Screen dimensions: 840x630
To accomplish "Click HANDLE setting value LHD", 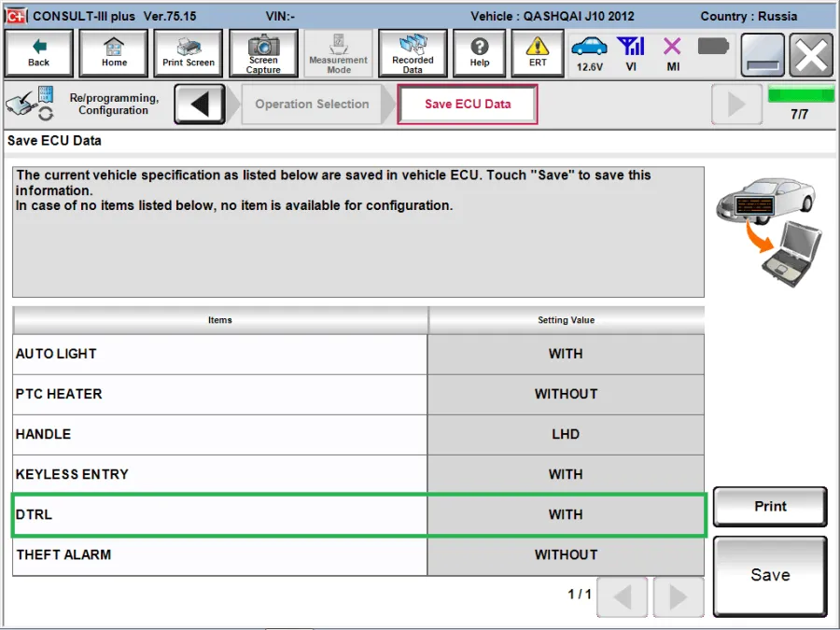I will click(566, 434).
